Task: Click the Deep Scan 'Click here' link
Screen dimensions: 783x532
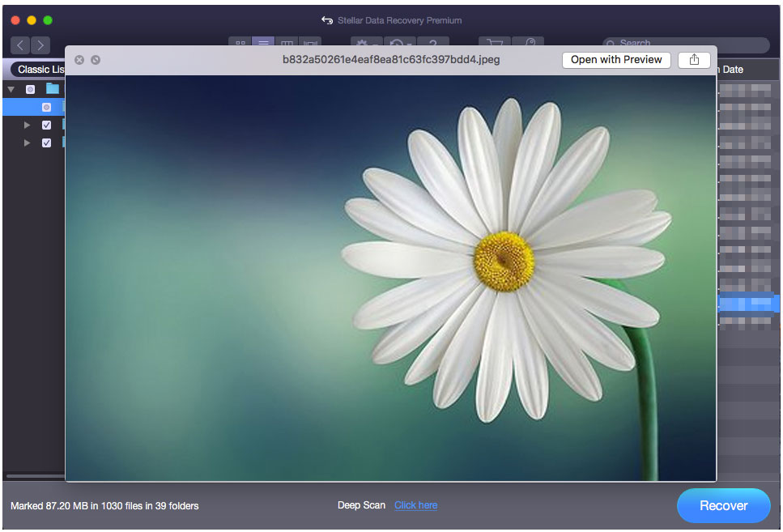Action: click(415, 505)
